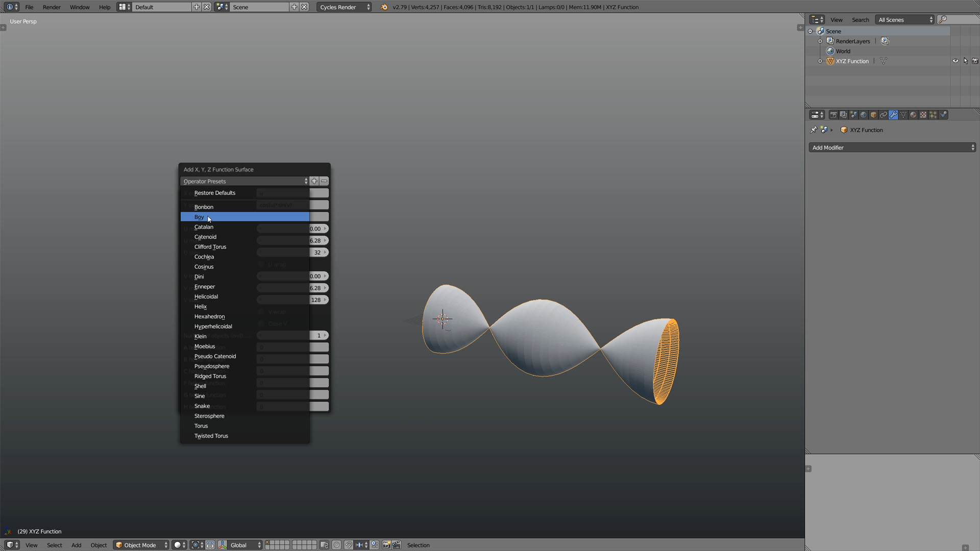980x551 pixels.
Task: Open the Physics properties tab
Action: coord(943,115)
